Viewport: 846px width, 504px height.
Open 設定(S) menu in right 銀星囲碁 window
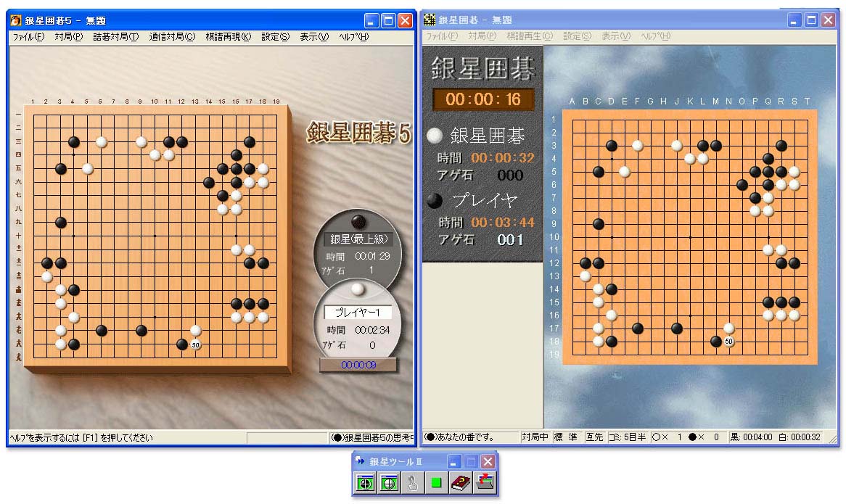[x=578, y=36]
